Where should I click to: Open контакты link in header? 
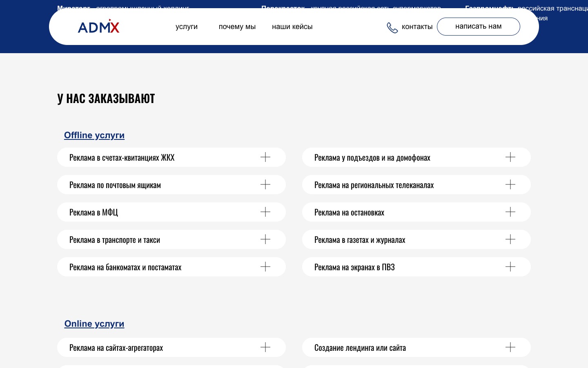(417, 27)
